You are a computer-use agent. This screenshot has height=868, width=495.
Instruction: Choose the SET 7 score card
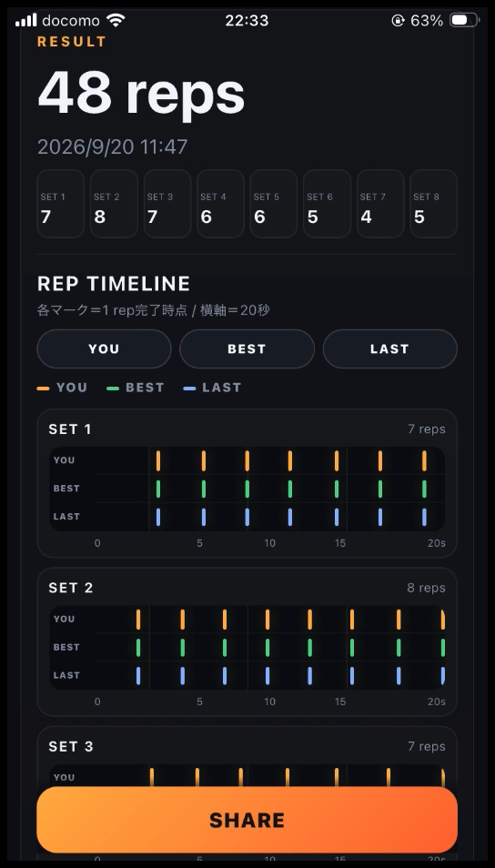[380, 204]
